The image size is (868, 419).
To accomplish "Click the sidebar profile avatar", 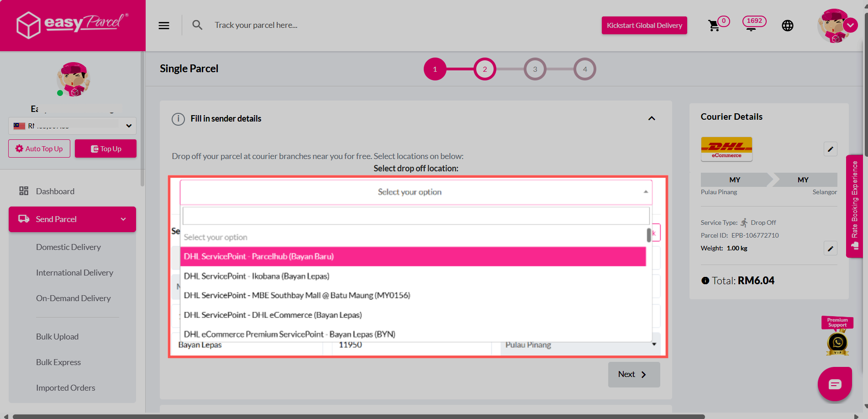I will [x=74, y=80].
